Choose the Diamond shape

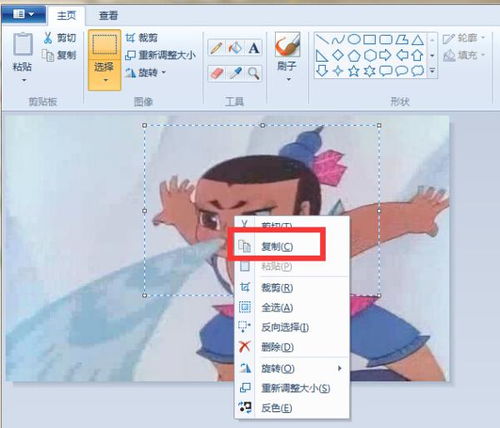tap(338, 55)
